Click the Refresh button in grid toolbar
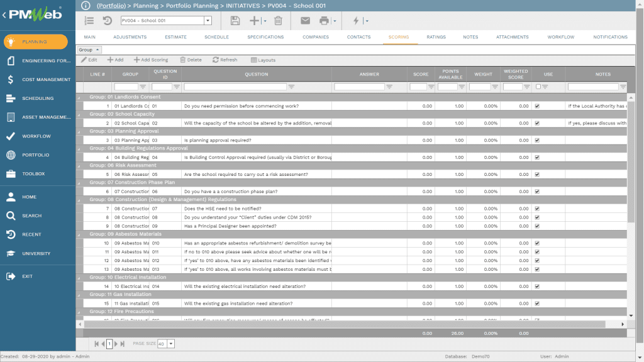 point(225,60)
